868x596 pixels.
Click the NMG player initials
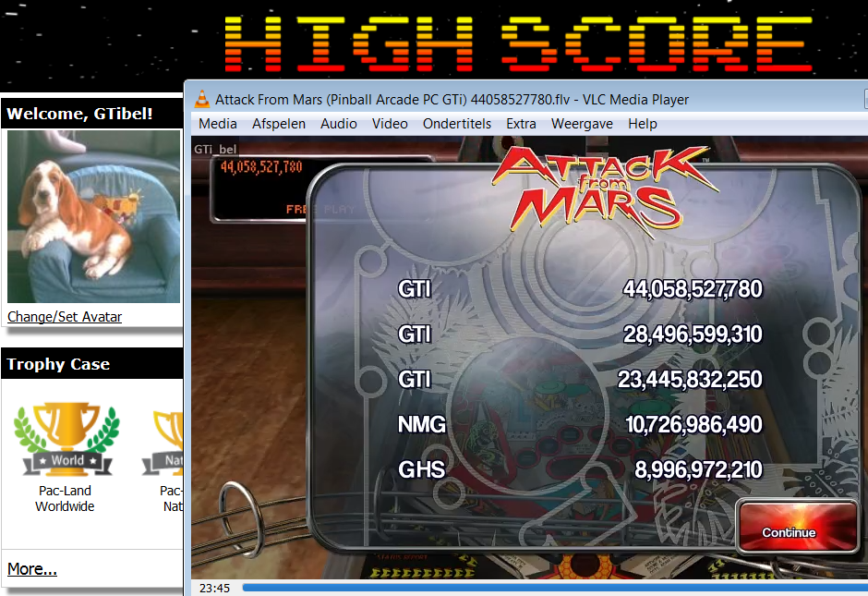tap(422, 425)
